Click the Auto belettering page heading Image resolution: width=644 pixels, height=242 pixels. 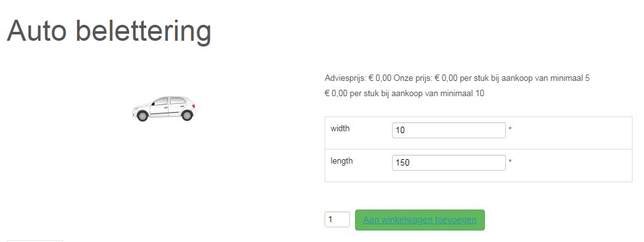click(x=109, y=31)
